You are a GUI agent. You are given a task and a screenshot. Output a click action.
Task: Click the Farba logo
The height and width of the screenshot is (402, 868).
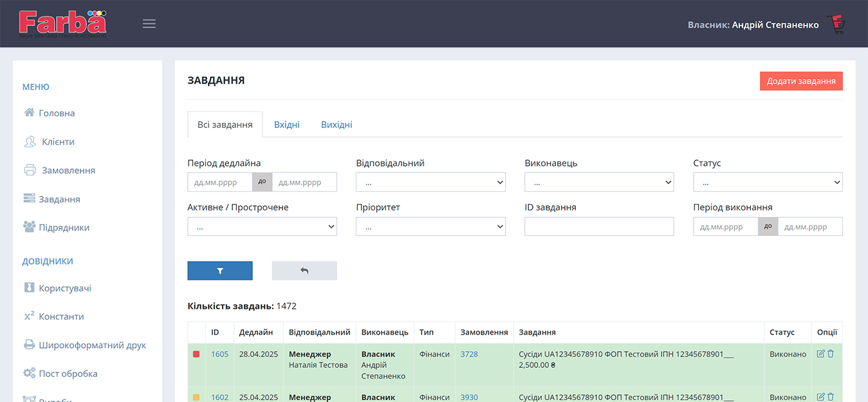(62, 23)
